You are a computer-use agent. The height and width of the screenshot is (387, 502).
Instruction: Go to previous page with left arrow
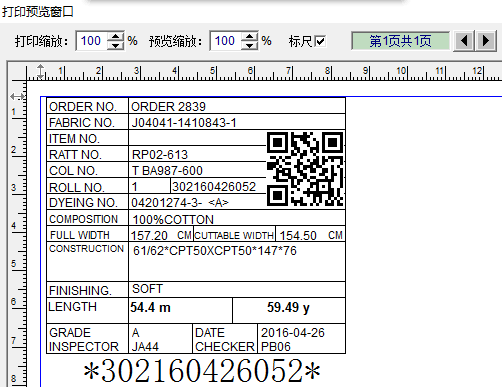pyautogui.click(x=464, y=41)
